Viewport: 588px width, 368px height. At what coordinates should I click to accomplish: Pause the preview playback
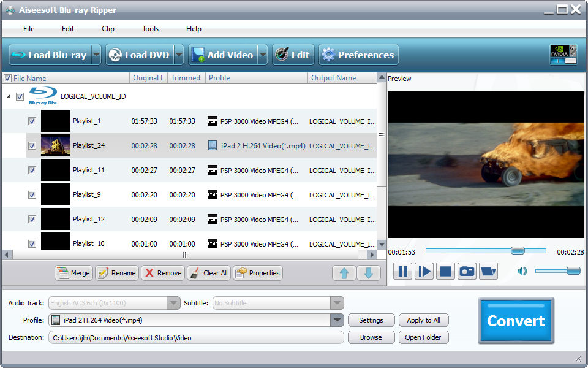click(403, 271)
